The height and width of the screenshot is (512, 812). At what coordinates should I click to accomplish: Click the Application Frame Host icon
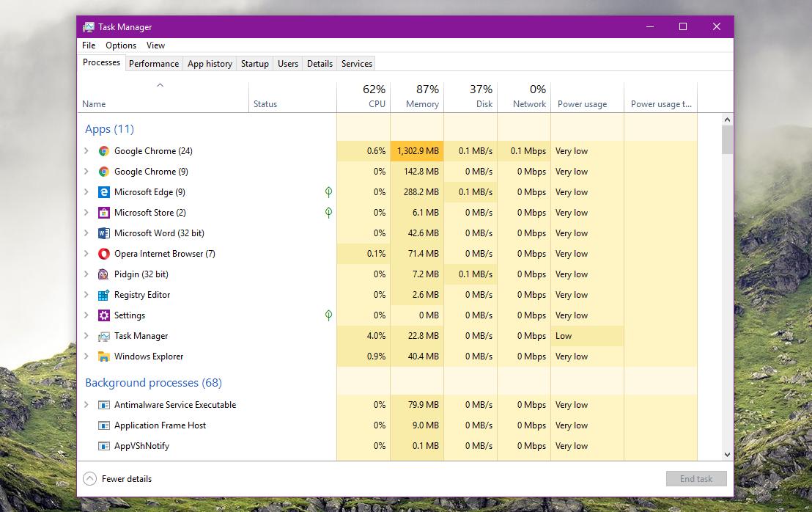point(103,425)
